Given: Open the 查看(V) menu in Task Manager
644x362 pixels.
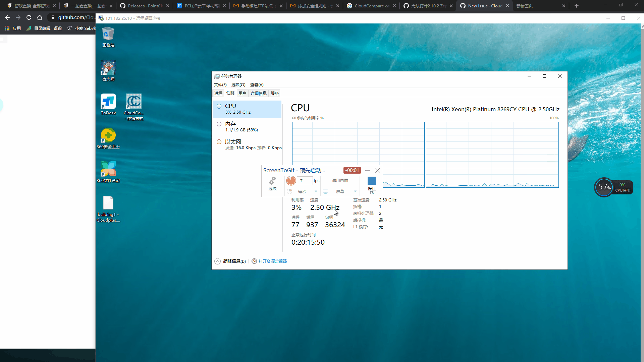Looking at the screenshot, I should click(257, 85).
